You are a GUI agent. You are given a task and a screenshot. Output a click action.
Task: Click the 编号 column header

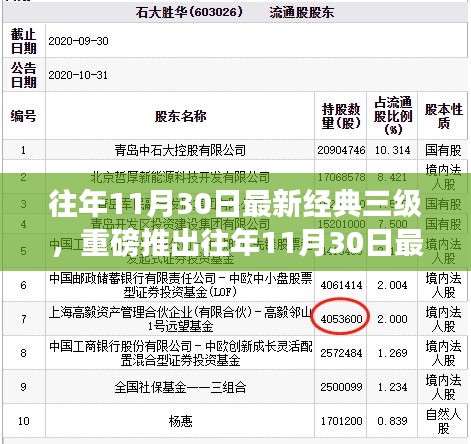[x=23, y=116]
